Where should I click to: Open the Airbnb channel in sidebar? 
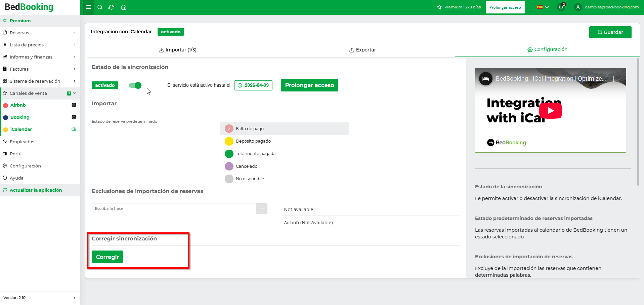point(18,105)
